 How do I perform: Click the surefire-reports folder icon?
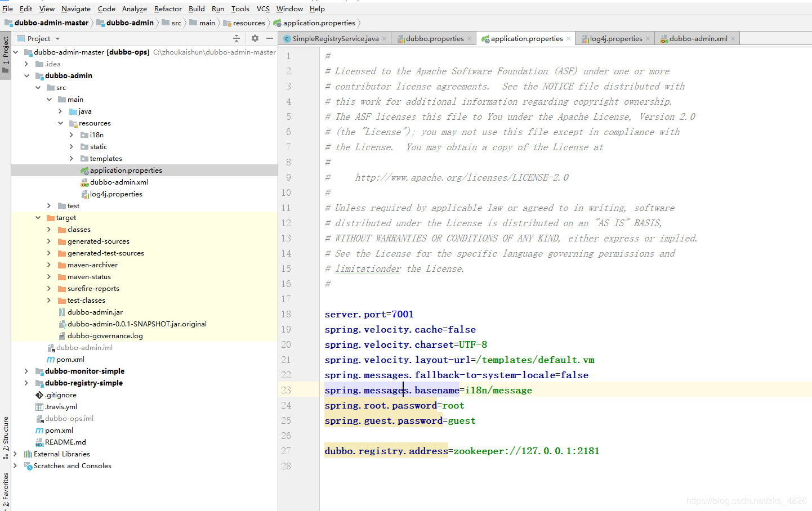pos(62,288)
